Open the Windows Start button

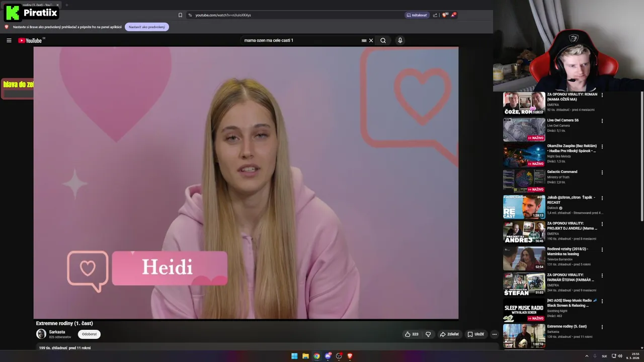tap(294, 356)
